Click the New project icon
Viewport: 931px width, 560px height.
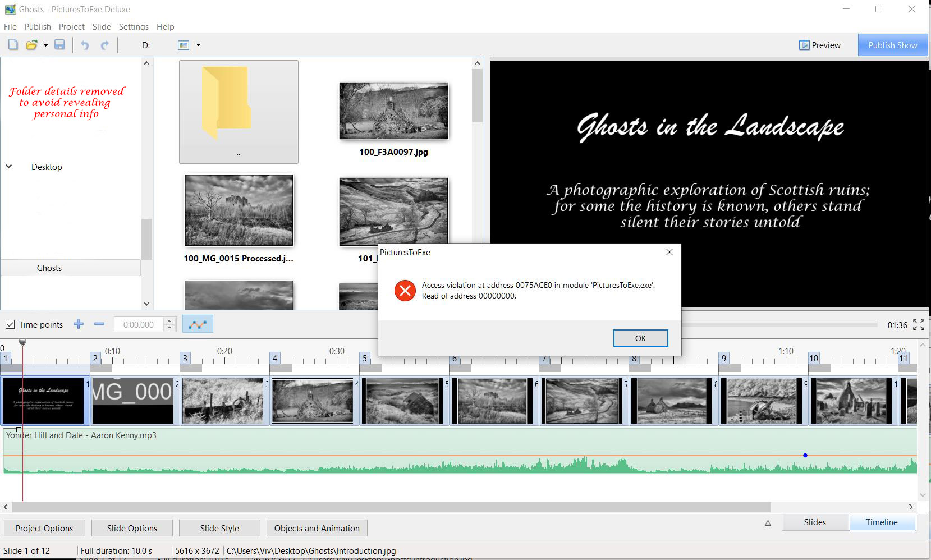pyautogui.click(x=13, y=45)
